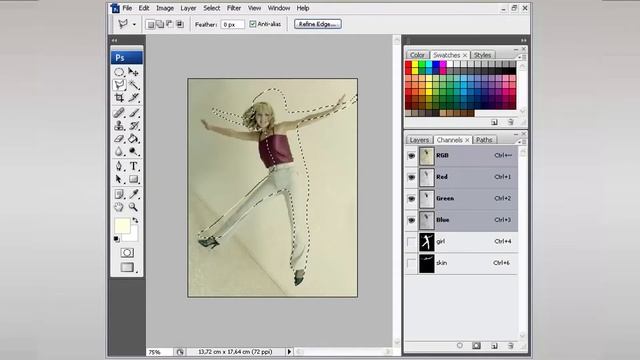Choose Add to selection mode
Screen dimensions: 640x360
[160, 24]
